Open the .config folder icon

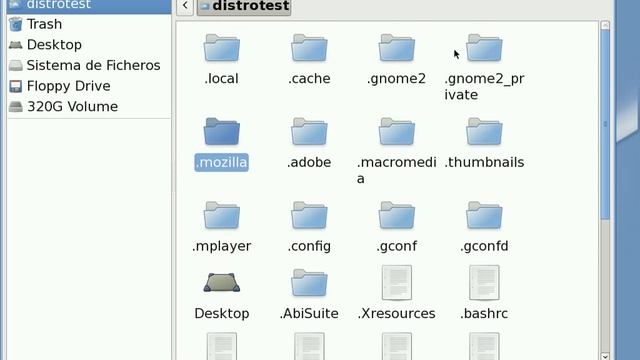tap(309, 215)
